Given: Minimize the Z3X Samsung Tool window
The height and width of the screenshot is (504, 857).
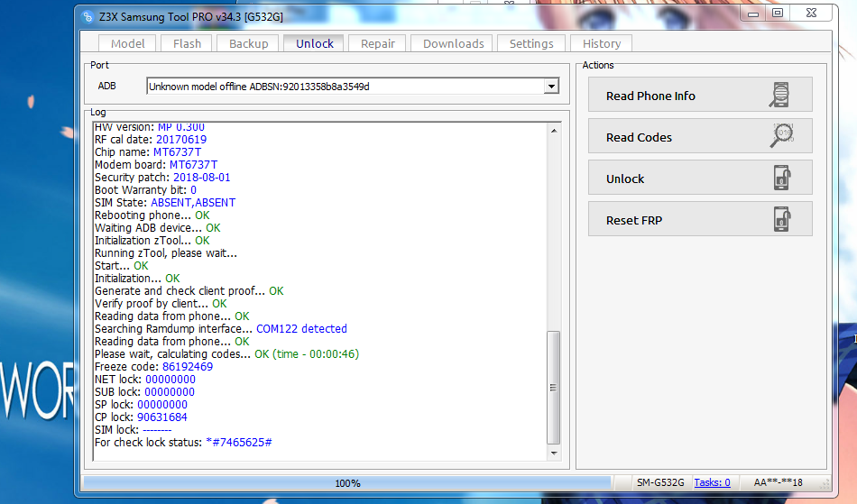Looking at the screenshot, I should point(753,14).
